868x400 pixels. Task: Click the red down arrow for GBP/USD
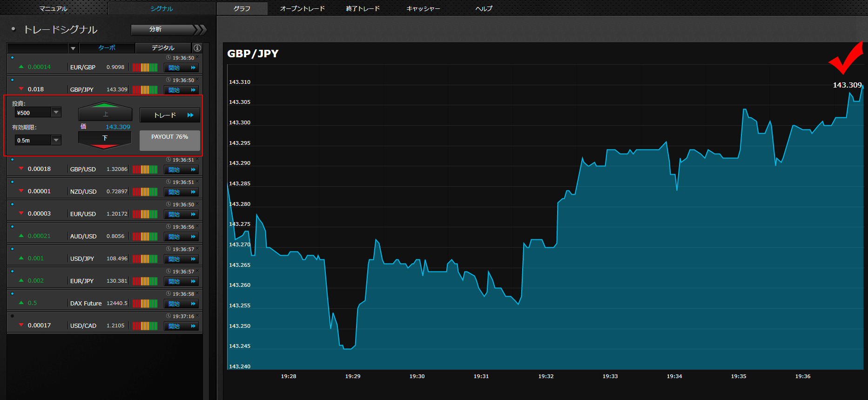pyautogui.click(x=21, y=169)
